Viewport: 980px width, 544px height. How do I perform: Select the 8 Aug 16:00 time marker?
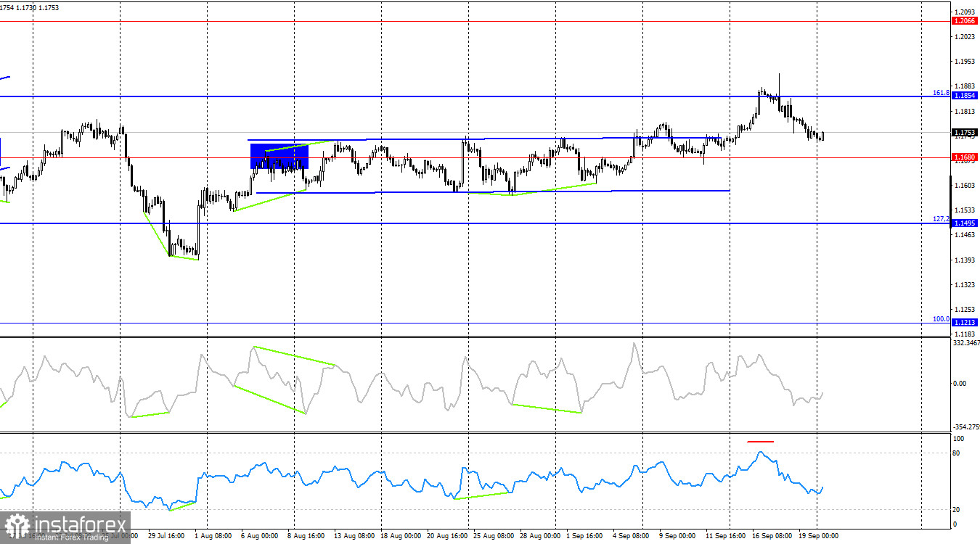(x=305, y=536)
